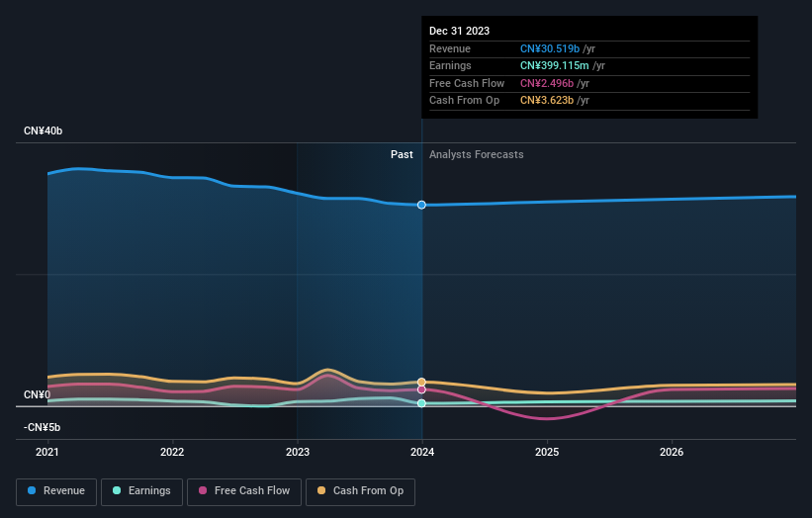
Task: Select the 2021 x-axis label
Action: (47, 452)
